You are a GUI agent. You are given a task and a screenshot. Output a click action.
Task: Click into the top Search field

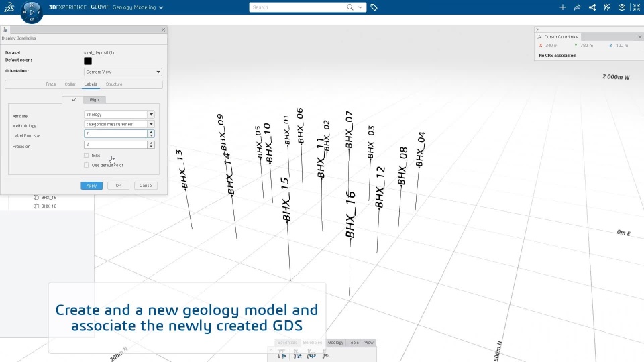click(298, 7)
